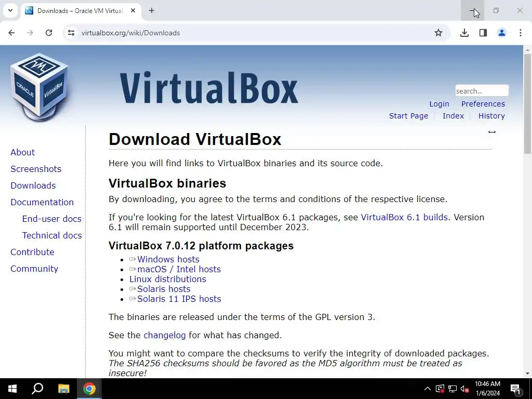Click the Chrome icon in taskbar
This screenshot has width=532, height=399.
[89, 389]
